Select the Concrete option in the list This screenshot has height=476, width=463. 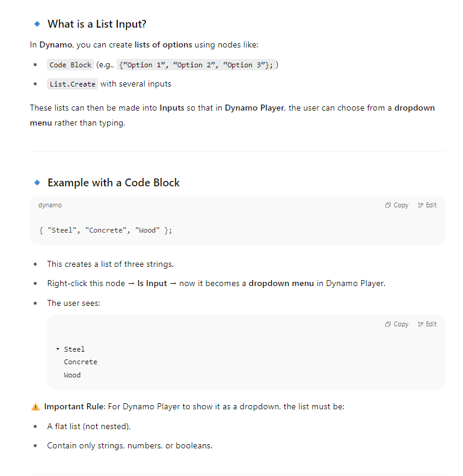(81, 362)
